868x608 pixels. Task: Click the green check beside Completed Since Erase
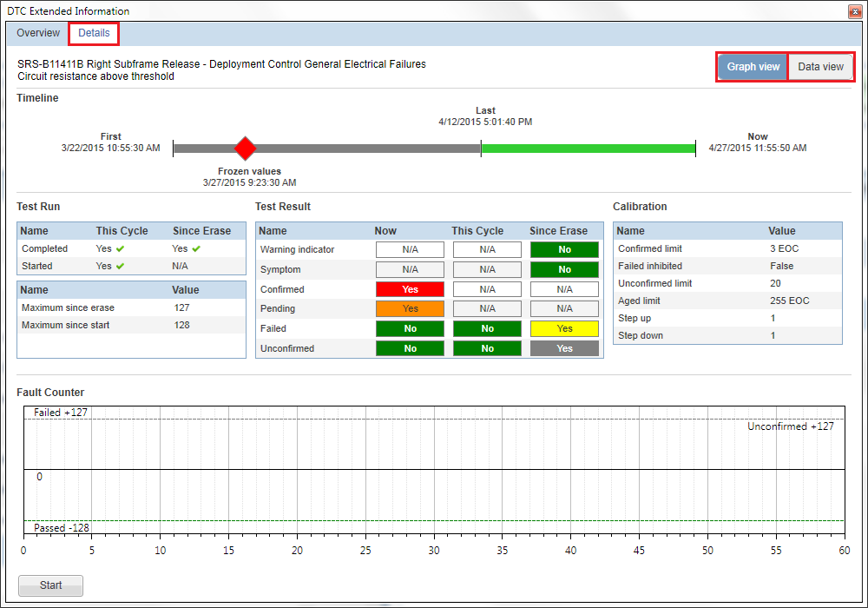[x=196, y=249]
